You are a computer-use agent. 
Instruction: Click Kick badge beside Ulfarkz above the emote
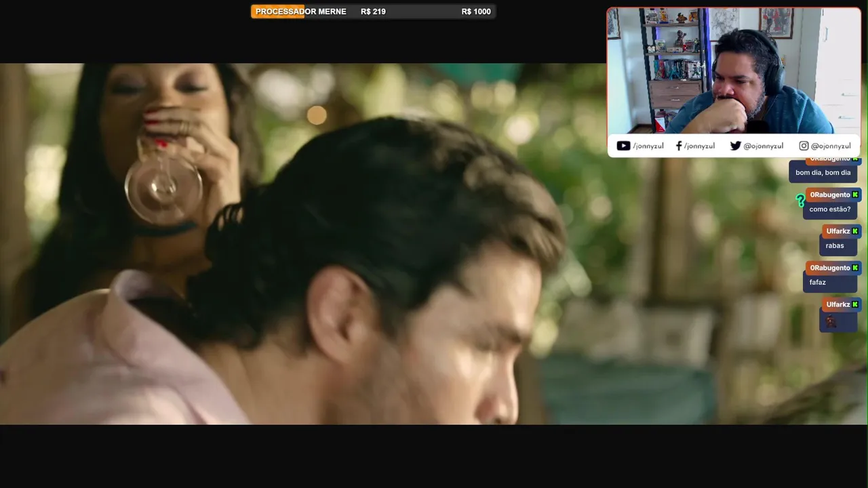[854, 304]
